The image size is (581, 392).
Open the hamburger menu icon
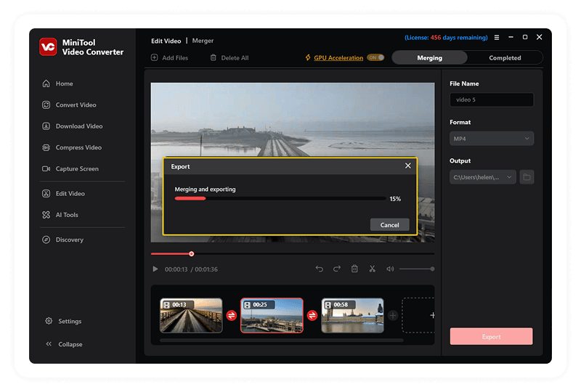tap(497, 38)
